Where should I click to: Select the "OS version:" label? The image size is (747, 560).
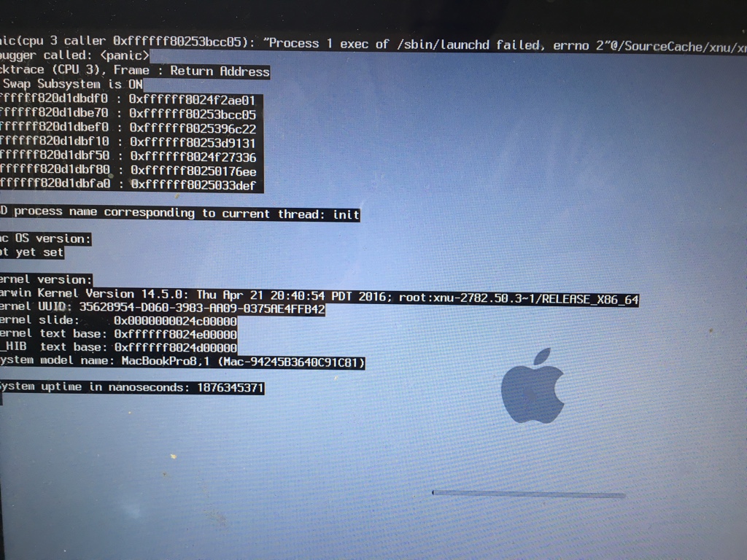tap(46, 238)
